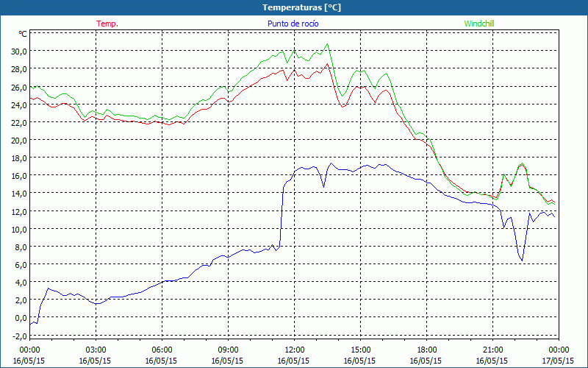
Task: Click the '8,0' y-axis value
Action: pos(21,247)
